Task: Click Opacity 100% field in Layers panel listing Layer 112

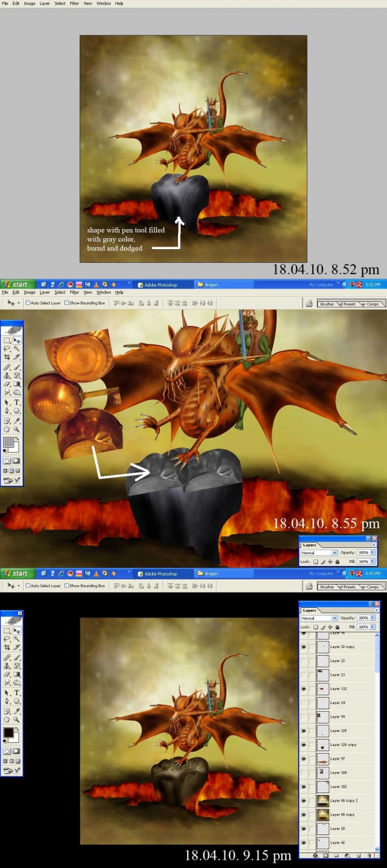Action: click(x=363, y=618)
